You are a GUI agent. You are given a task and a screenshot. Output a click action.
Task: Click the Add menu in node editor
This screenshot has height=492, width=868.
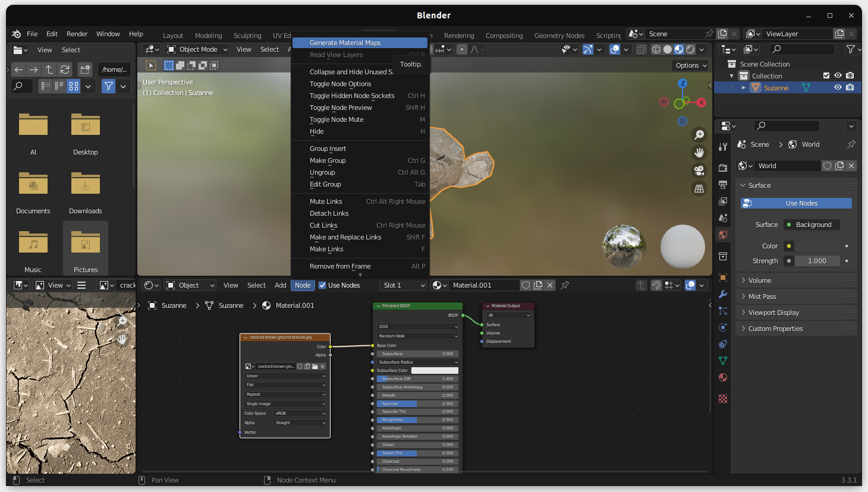click(281, 285)
